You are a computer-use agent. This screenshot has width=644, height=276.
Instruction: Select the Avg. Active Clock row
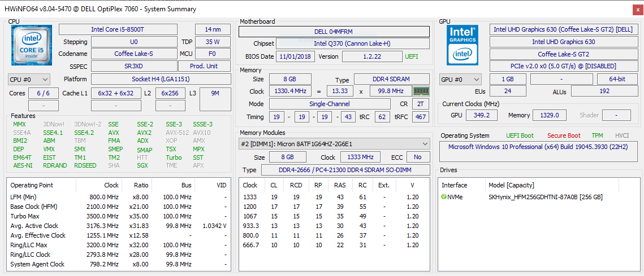pyautogui.click(x=118, y=226)
